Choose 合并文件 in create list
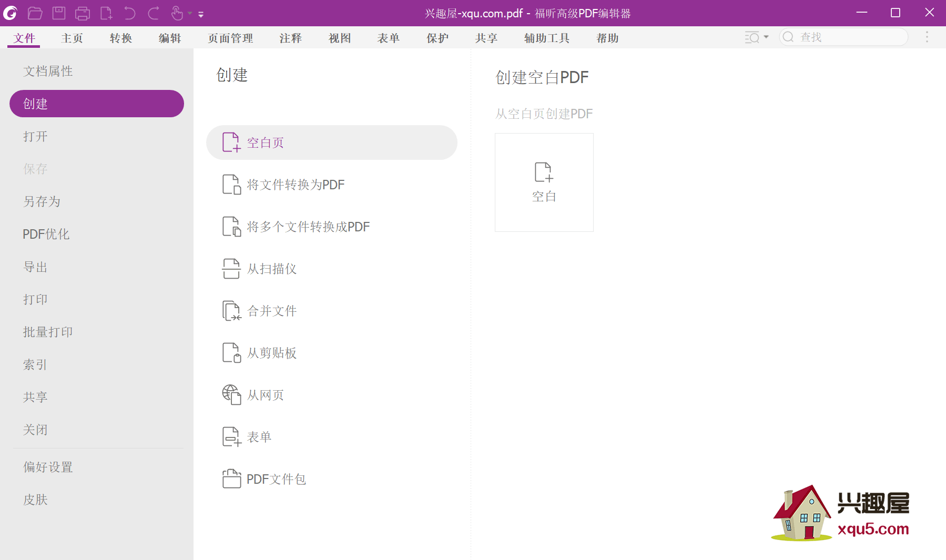The image size is (946, 560). coord(272,311)
